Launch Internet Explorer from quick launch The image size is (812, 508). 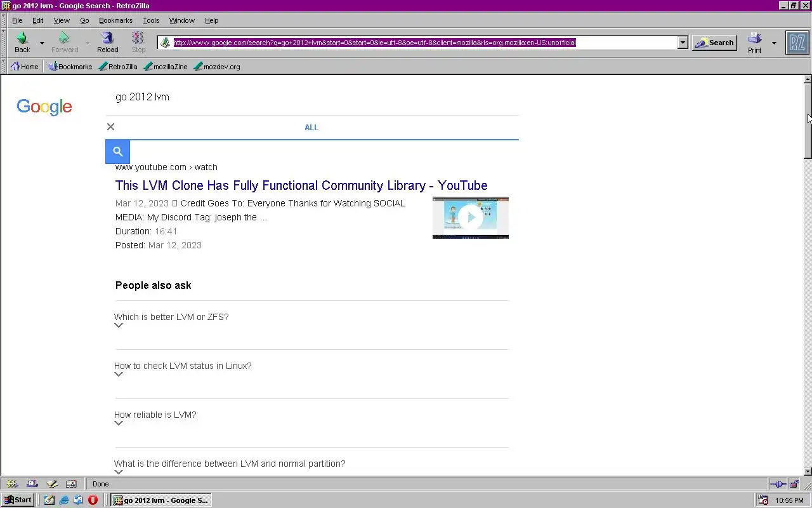pyautogui.click(x=64, y=500)
